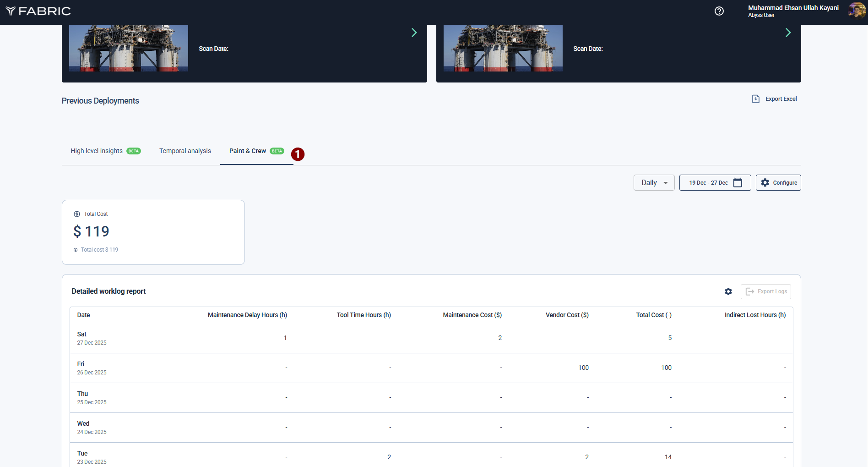Image resolution: width=868 pixels, height=467 pixels.
Task: Open the right deployment card chevron
Action: pyautogui.click(x=788, y=33)
